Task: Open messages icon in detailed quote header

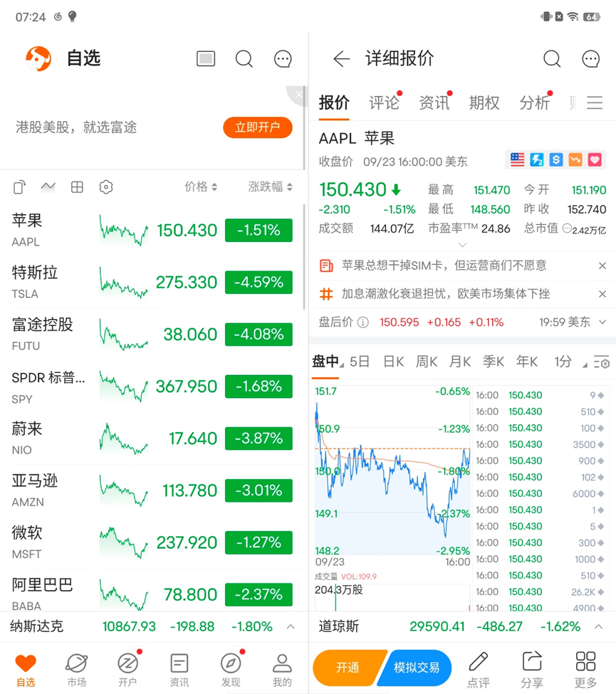Action: pyautogui.click(x=591, y=58)
